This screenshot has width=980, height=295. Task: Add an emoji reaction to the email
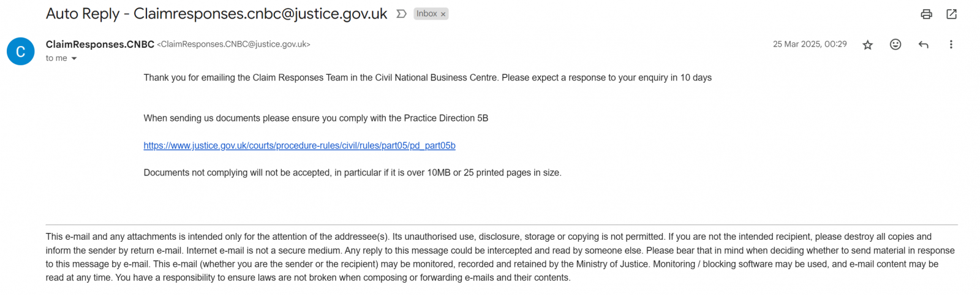tap(895, 44)
